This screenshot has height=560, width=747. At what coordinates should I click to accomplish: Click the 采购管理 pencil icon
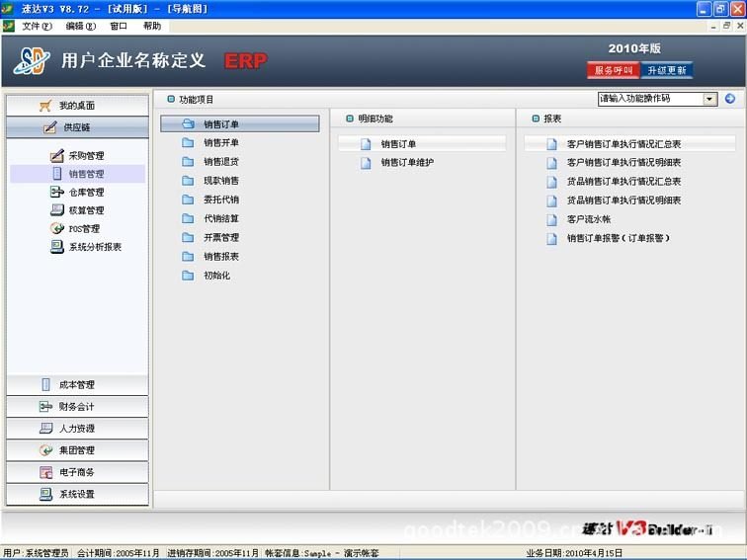click(x=56, y=155)
